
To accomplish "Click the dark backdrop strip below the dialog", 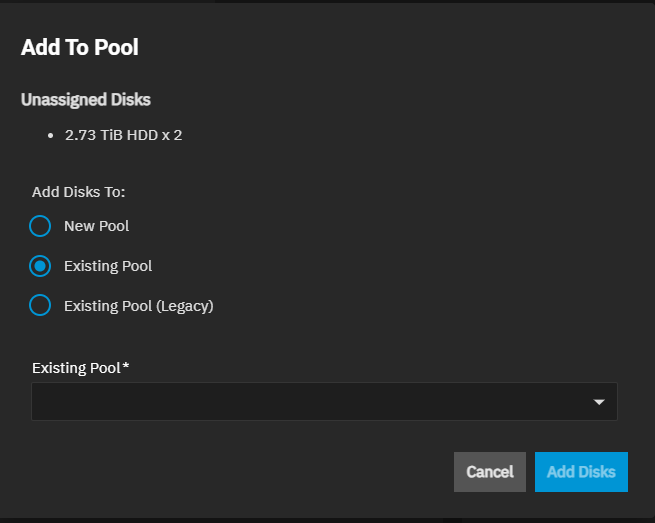I will point(327,520).
